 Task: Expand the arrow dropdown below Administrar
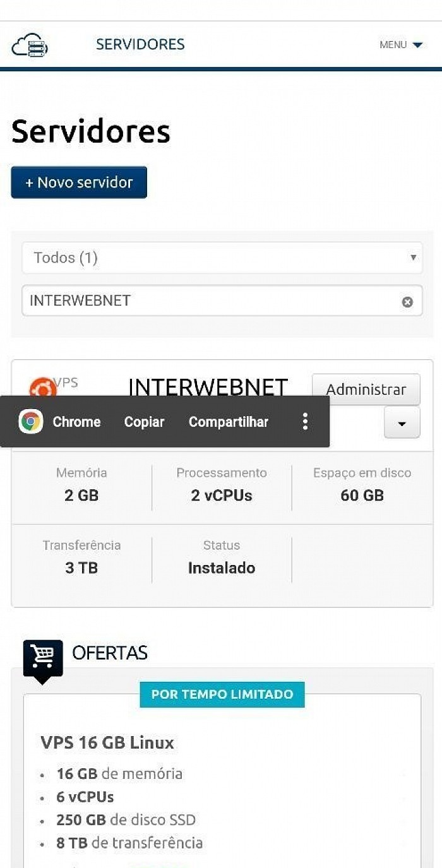402,423
